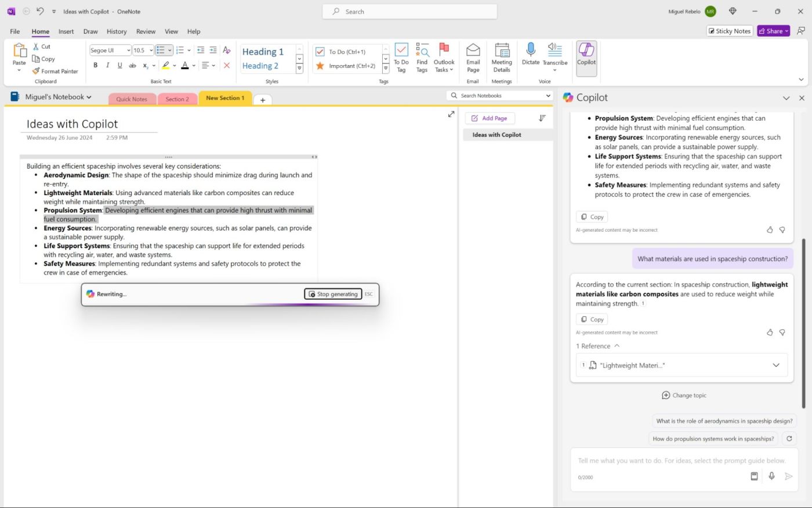Open the Search Notebooks scope dropdown arrow
This screenshot has height=508, width=812.
point(548,96)
